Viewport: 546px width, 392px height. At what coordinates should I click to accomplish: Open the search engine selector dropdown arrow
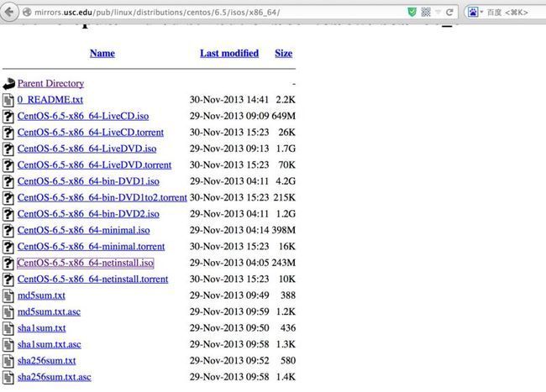(481, 13)
